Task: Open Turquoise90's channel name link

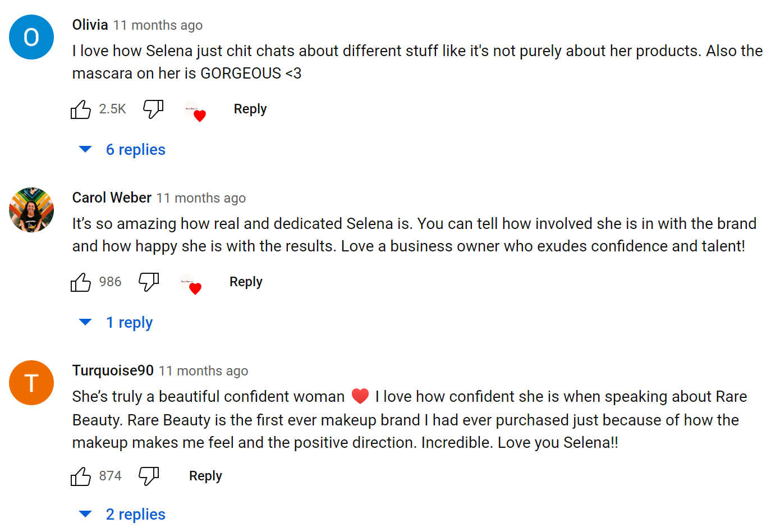Action: (x=113, y=371)
